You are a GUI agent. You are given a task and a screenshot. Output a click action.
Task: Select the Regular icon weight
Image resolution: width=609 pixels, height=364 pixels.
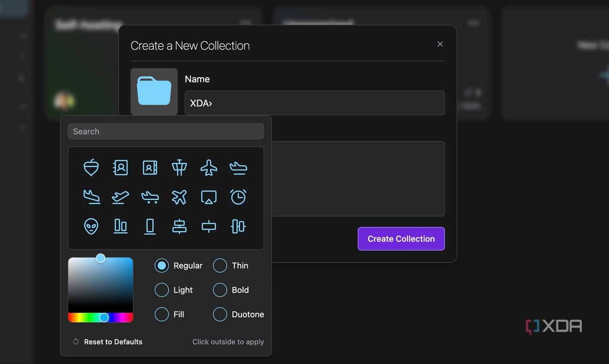pos(162,266)
